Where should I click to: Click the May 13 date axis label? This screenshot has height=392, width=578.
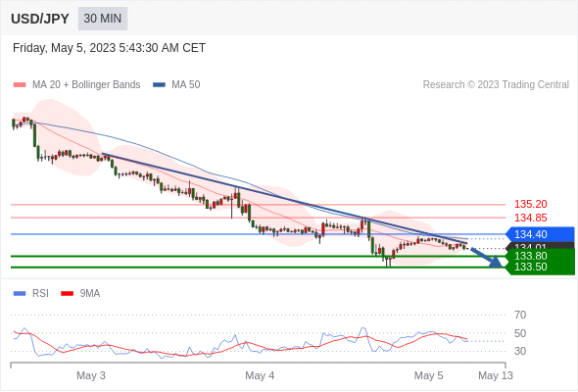496,375
